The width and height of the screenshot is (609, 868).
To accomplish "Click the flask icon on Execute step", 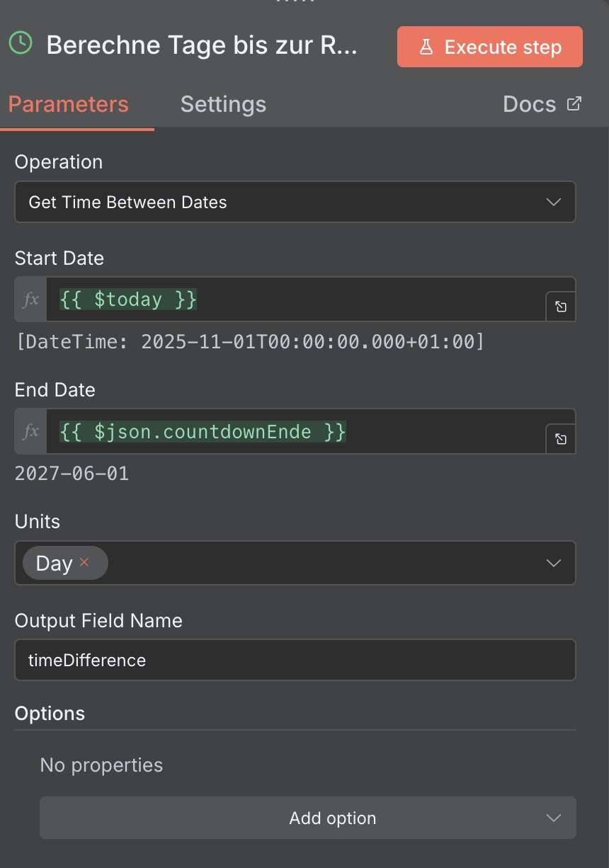I will tap(426, 47).
